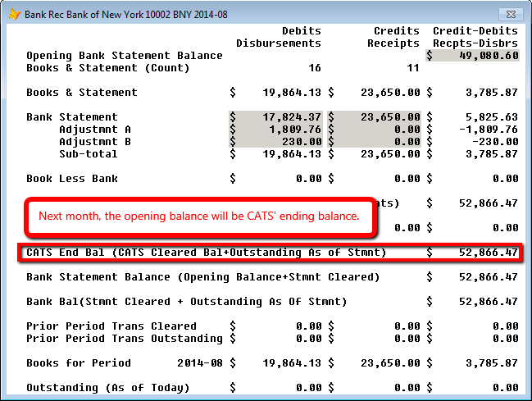Select the Credit-Debits Recpts-Disbrs column header
The image size is (532, 401).
click(475, 37)
